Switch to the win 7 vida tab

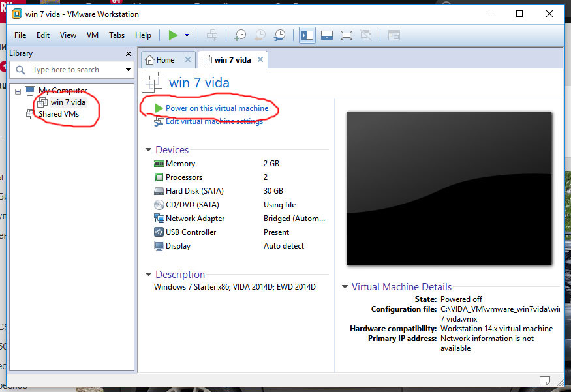(232, 60)
